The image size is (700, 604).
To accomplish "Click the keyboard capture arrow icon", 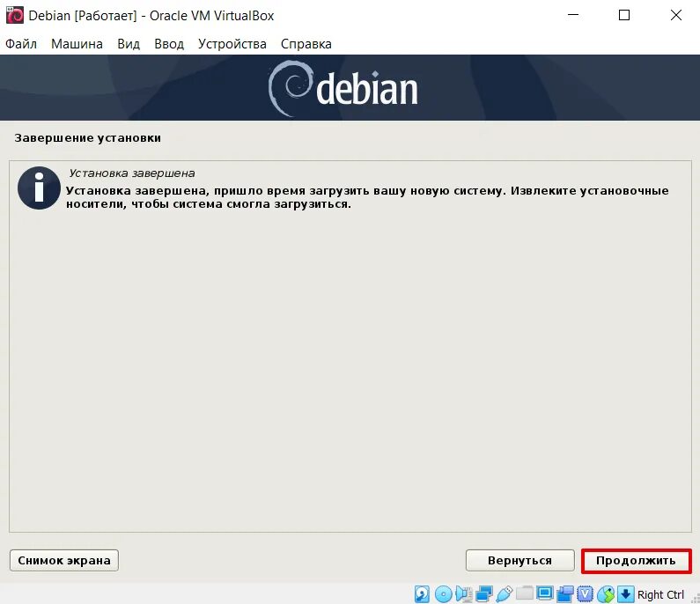I will click(626, 594).
